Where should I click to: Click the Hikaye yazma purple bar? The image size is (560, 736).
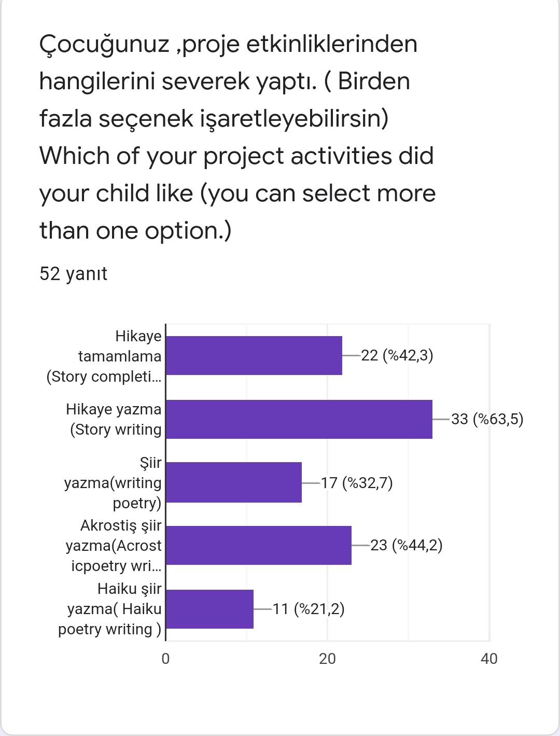tap(299, 419)
